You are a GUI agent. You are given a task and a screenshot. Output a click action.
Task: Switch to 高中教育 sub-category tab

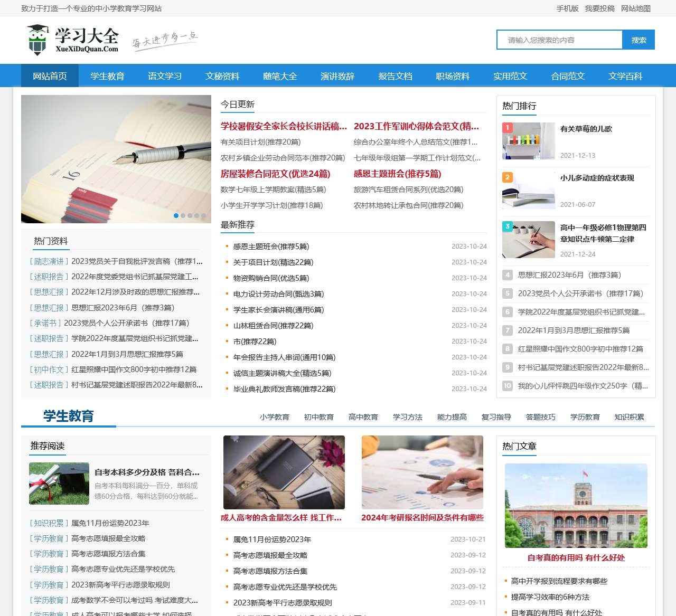tap(363, 417)
